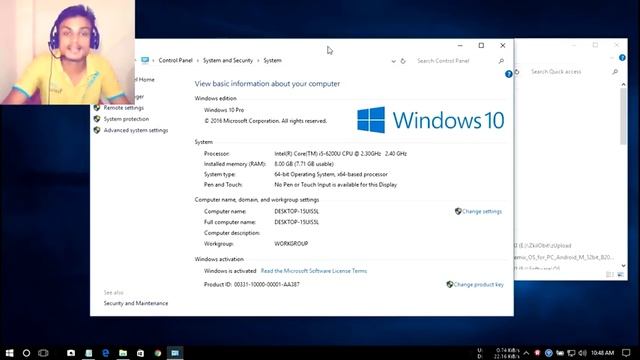This screenshot has width=640, height=360.
Task: Click the Explorer window vertical scrollbar
Action: click(x=623, y=116)
